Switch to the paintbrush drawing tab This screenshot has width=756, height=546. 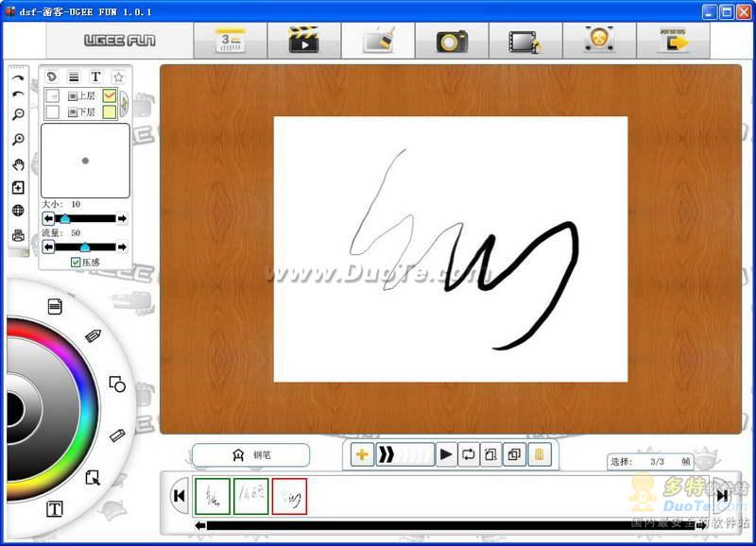coord(378,41)
